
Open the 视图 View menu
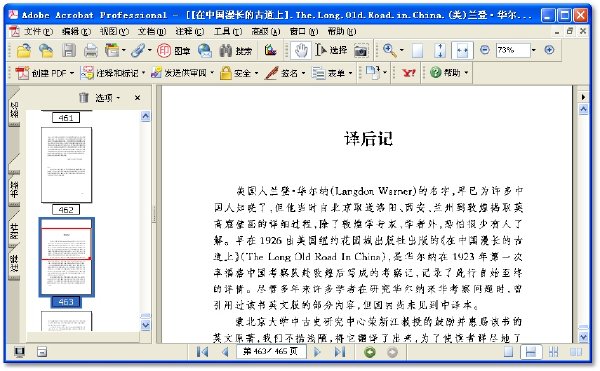tap(114, 31)
